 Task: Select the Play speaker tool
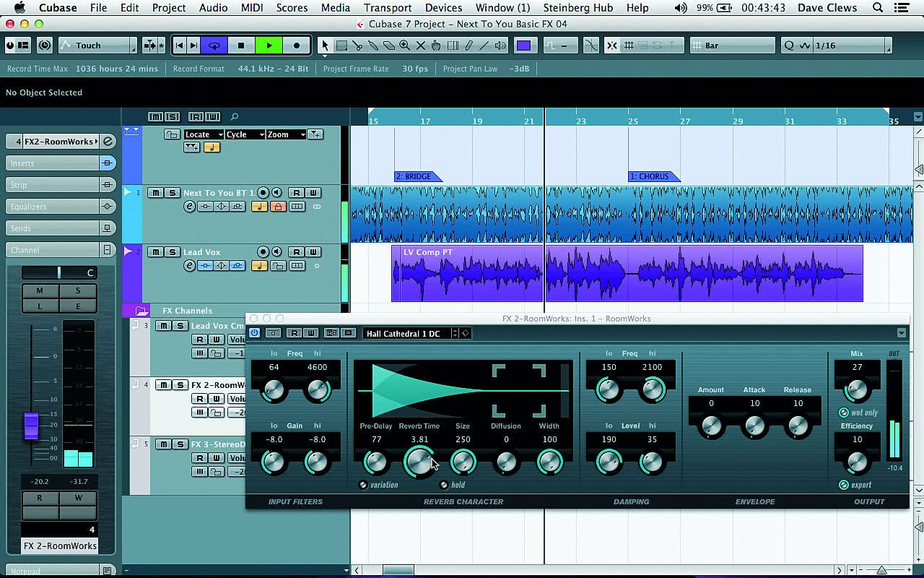pos(500,46)
